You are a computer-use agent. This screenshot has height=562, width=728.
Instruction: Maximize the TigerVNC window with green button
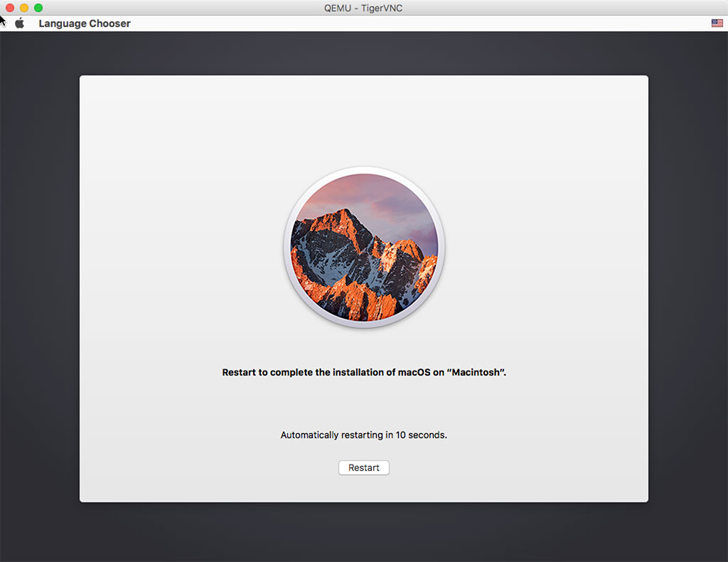coord(38,8)
